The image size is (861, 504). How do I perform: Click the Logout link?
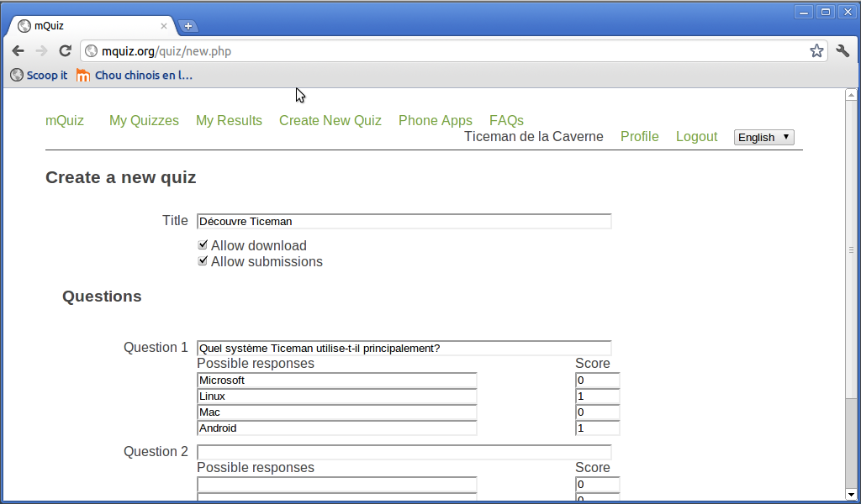697,137
